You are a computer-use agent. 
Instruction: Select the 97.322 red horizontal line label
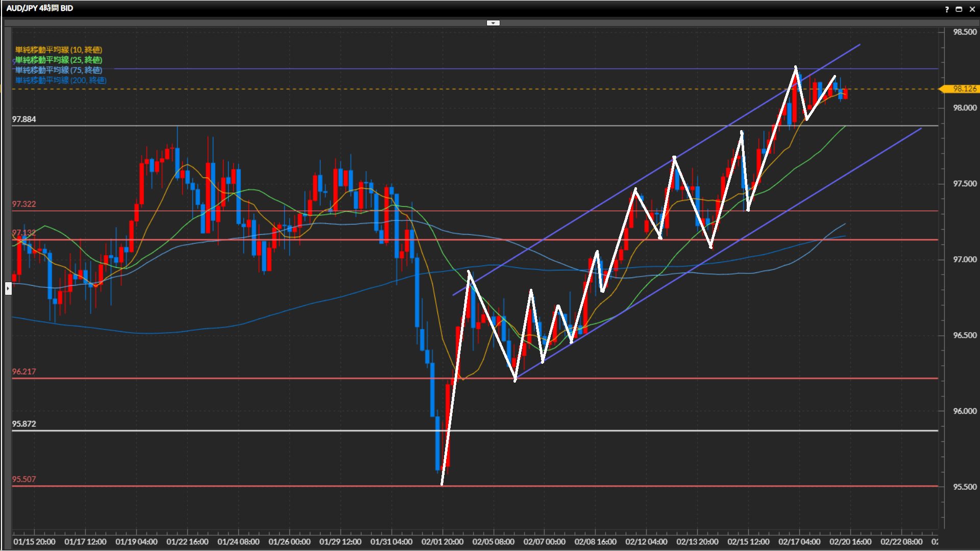tap(24, 204)
